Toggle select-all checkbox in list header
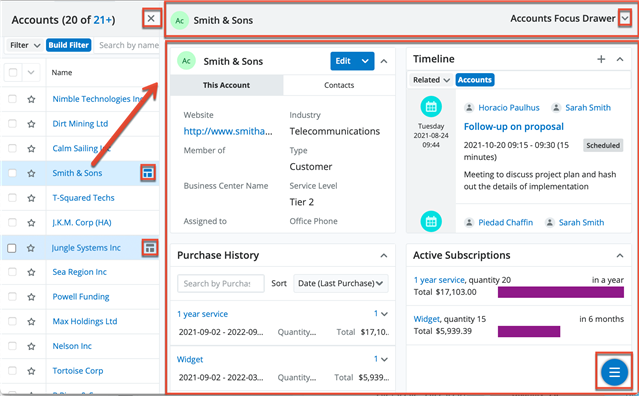This screenshot has width=639, height=396. 13,73
